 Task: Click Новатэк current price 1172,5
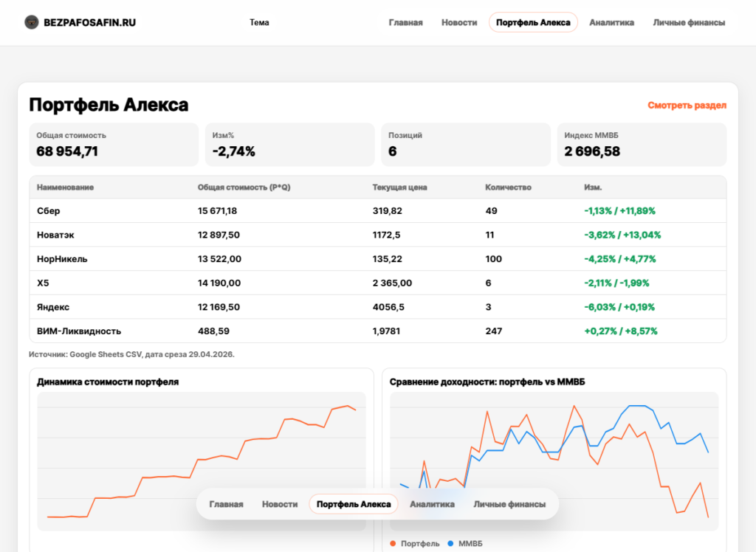[386, 235]
